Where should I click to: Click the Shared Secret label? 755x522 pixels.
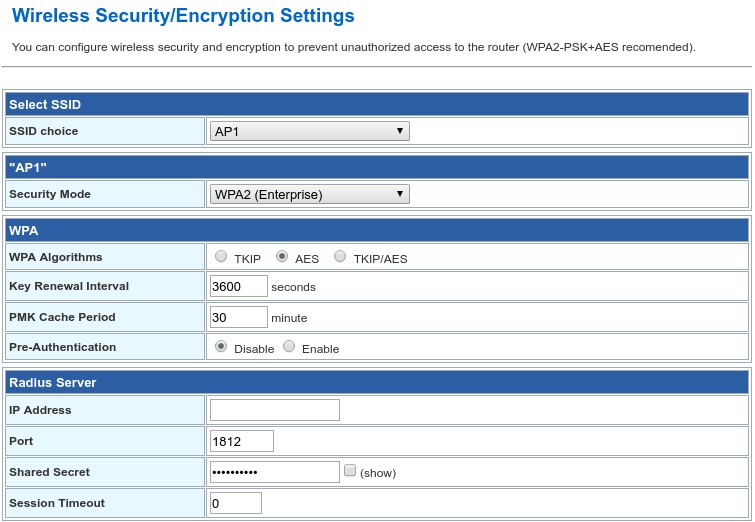pos(50,472)
